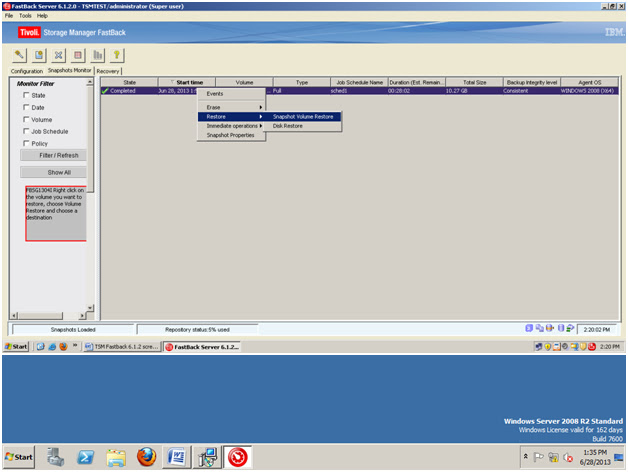Image resolution: width=628 pixels, height=472 pixels.
Task: Click the bottom taskbar Start button
Action: tap(19, 457)
